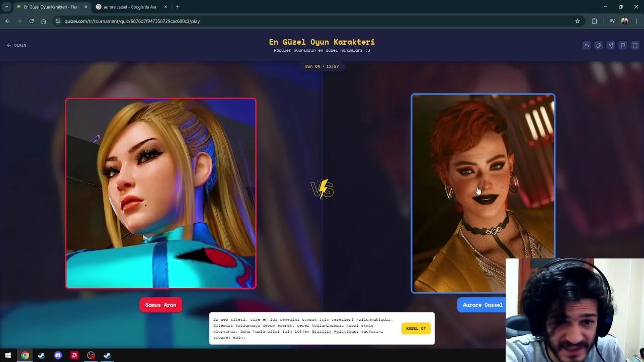The width and height of the screenshot is (644, 362).
Task: Reload the current page
Action: [x=31, y=21]
